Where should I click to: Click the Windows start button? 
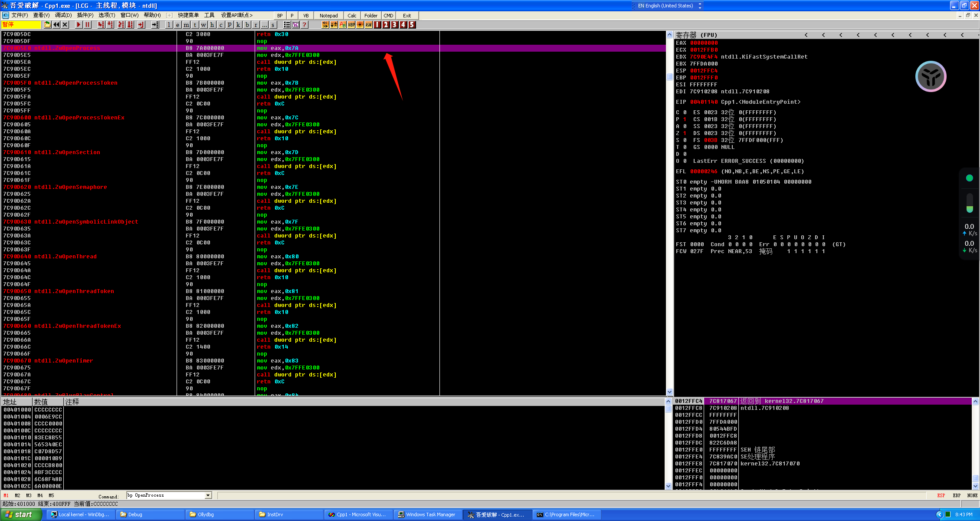(x=21, y=514)
